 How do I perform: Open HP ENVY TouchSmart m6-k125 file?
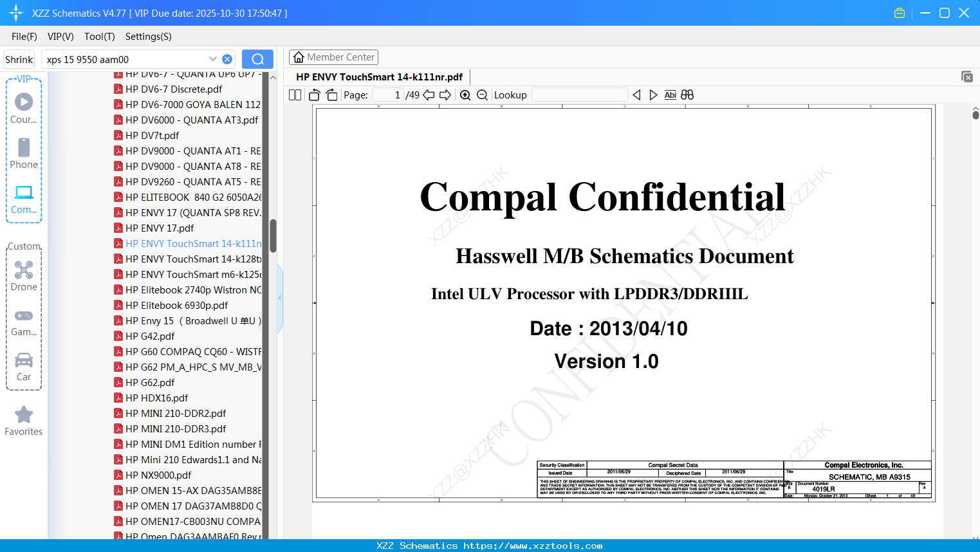coord(193,275)
